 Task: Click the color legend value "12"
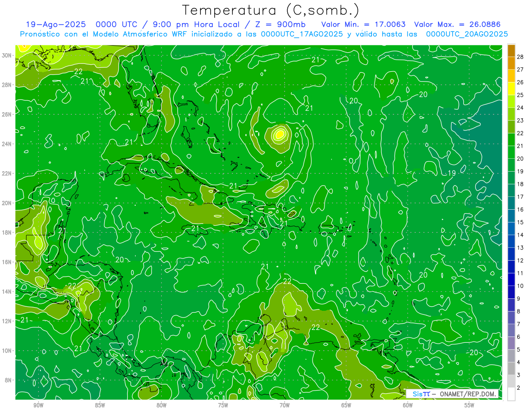click(520, 261)
